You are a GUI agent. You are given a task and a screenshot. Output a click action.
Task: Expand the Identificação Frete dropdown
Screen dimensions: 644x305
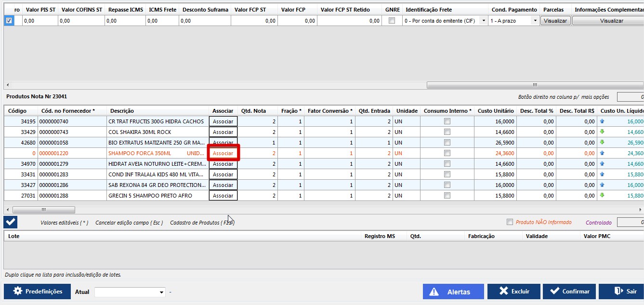[x=484, y=21]
